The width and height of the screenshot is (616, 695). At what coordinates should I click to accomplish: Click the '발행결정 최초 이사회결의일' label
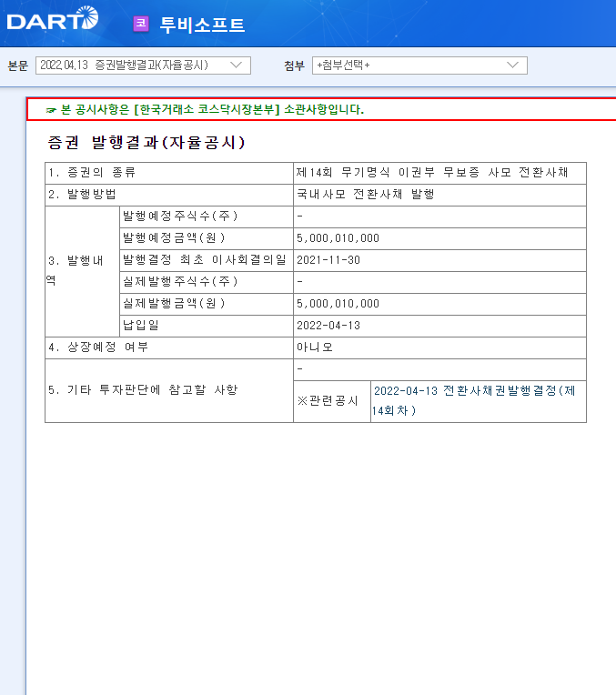(x=205, y=259)
